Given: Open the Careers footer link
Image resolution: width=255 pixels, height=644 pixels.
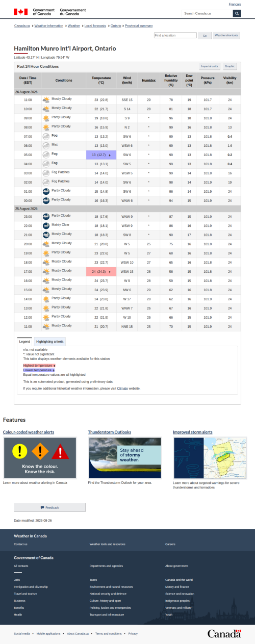Looking at the screenshot, I should coord(170,544).
